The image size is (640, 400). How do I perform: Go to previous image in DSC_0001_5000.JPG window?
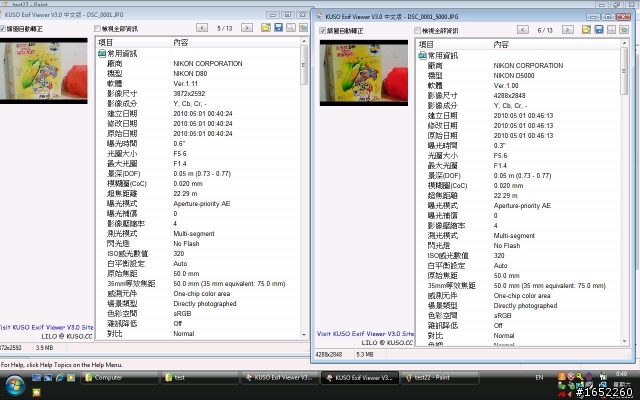(522, 30)
